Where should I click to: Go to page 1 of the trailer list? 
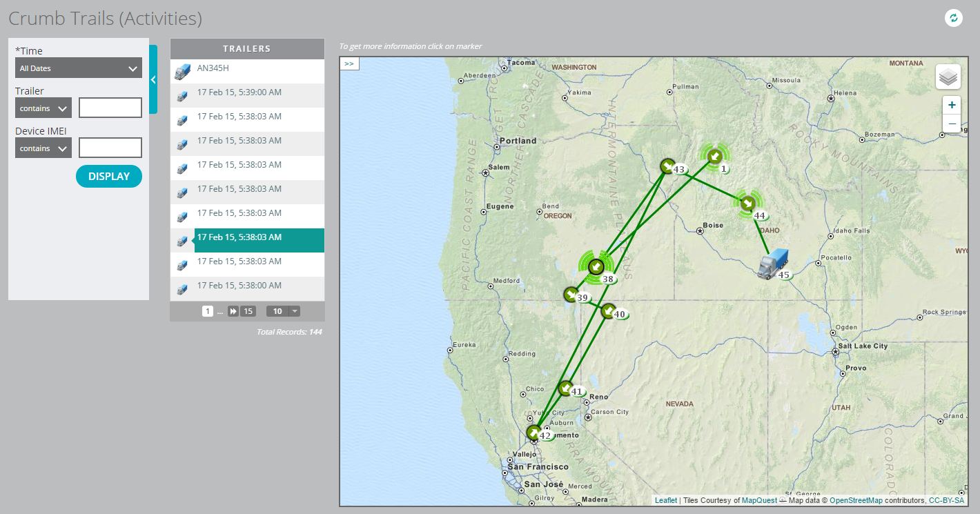(x=207, y=311)
